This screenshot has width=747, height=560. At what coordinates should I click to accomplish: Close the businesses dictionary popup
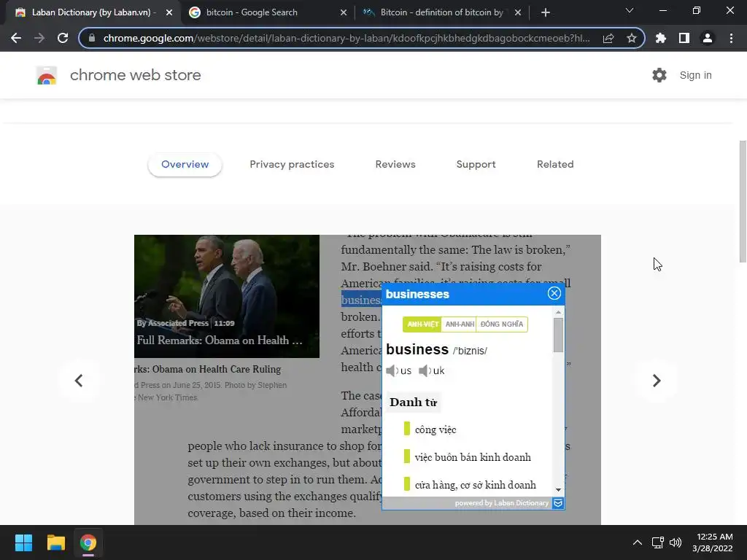554,293
